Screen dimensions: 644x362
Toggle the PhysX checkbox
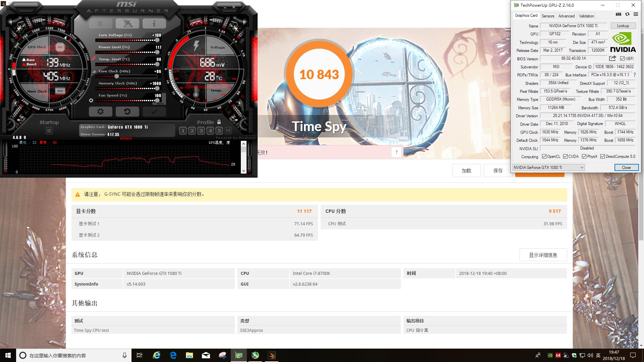click(x=584, y=157)
